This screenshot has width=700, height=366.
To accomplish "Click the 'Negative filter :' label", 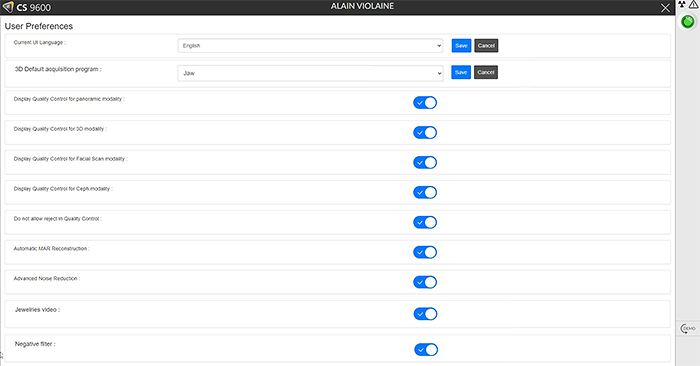I will point(35,344).
